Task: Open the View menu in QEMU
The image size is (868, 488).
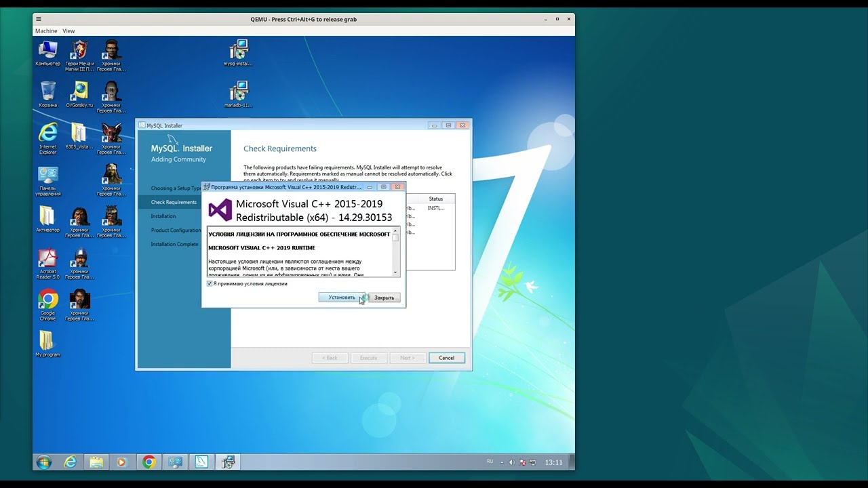Action: pos(68,30)
